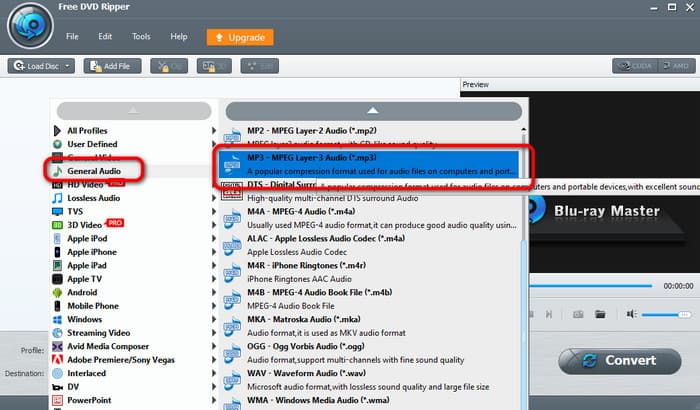
Task: Expand the Interlaced submenu arrow
Action: click(x=214, y=373)
